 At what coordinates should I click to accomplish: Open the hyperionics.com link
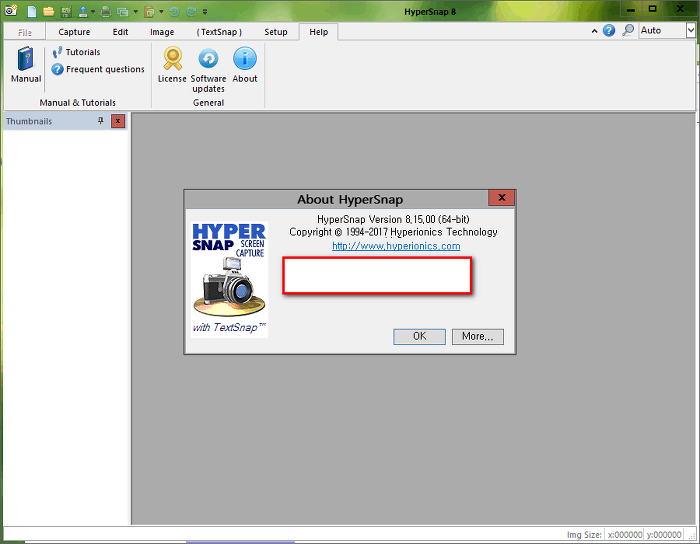pyautogui.click(x=396, y=246)
